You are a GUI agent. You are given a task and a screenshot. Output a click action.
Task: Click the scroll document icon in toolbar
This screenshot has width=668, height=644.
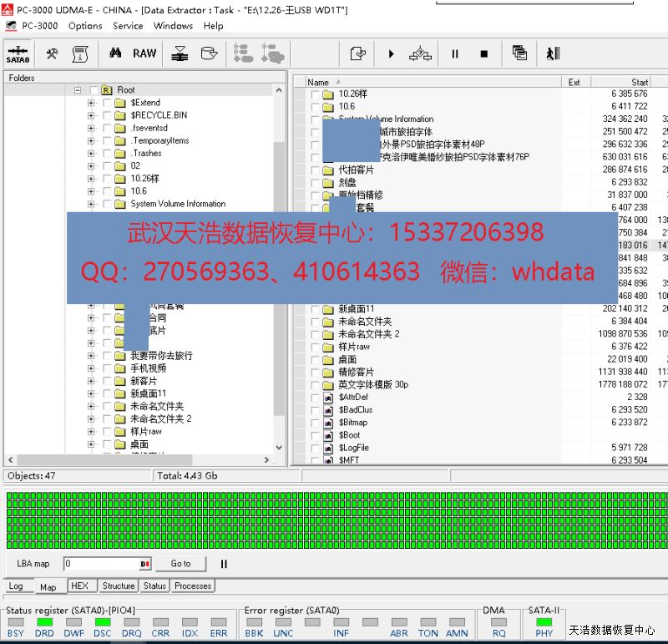[80, 53]
